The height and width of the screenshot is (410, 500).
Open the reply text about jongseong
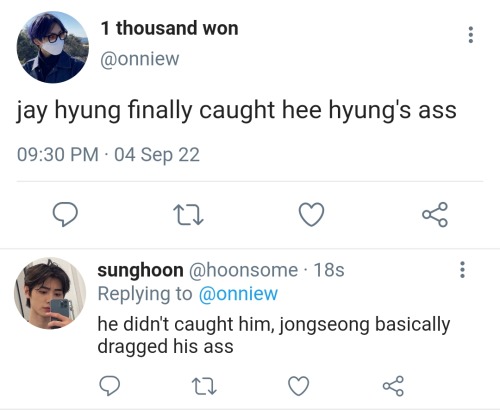(274, 335)
